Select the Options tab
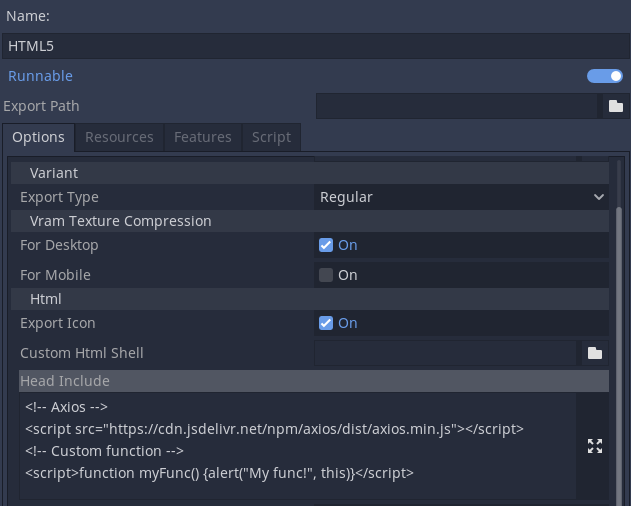The image size is (631, 506). 39,137
